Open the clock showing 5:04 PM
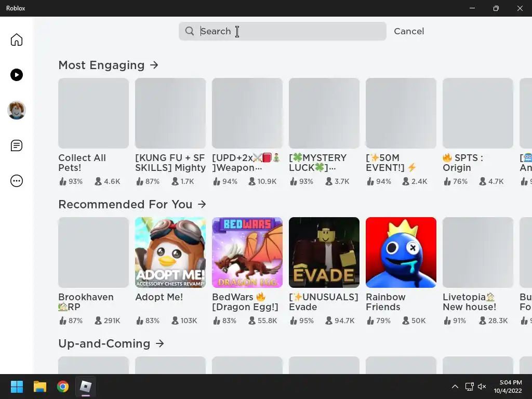 [x=508, y=387]
